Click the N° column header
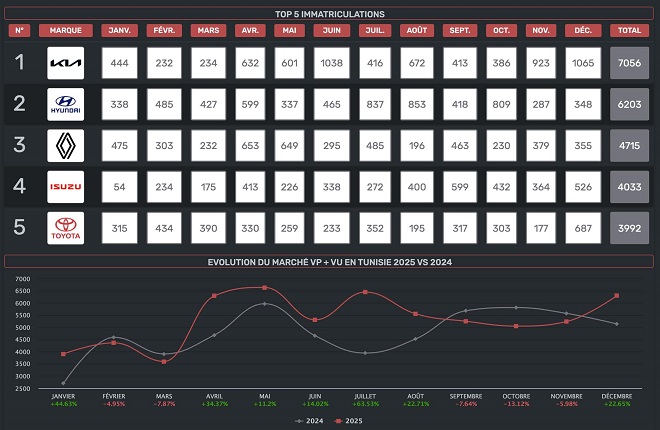660x430 pixels. click(x=19, y=31)
